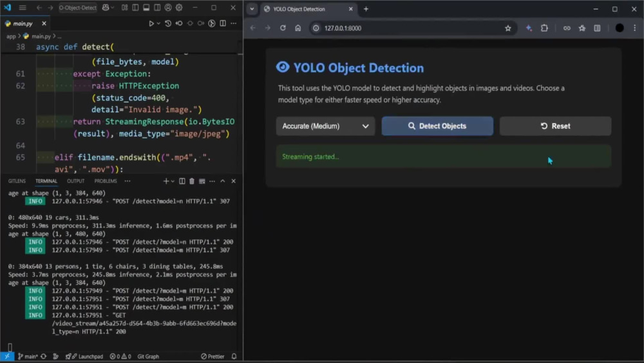Run the Python file with the play icon
Image resolution: width=644 pixels, height=363 pixels.
tap(151, 23)
